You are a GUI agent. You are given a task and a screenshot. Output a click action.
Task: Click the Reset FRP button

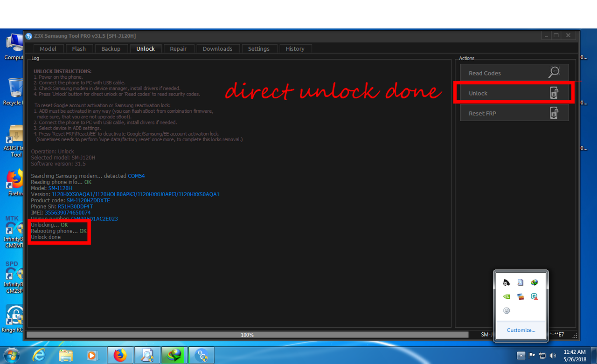click(514, 113)
